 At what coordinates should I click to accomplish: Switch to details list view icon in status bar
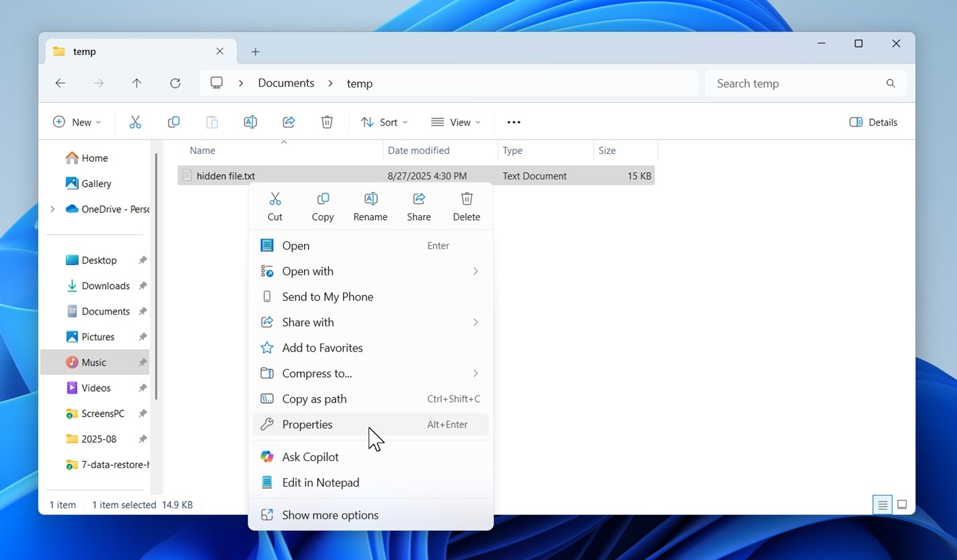point(882,505)
